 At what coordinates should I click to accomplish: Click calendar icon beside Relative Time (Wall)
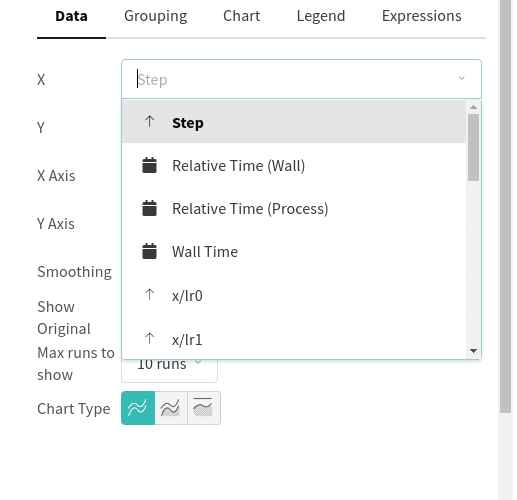(x=149, y=165)
